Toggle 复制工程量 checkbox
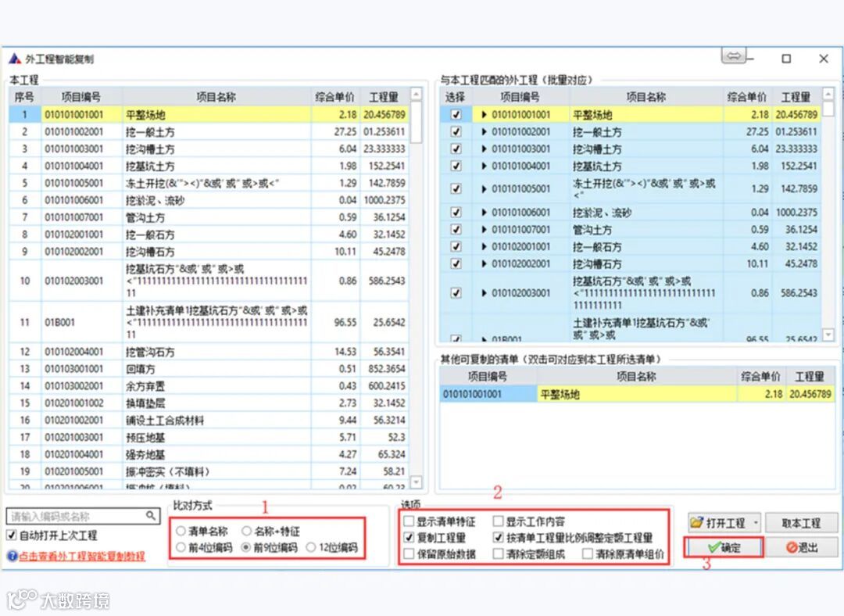844x616 pixels. 409,537
